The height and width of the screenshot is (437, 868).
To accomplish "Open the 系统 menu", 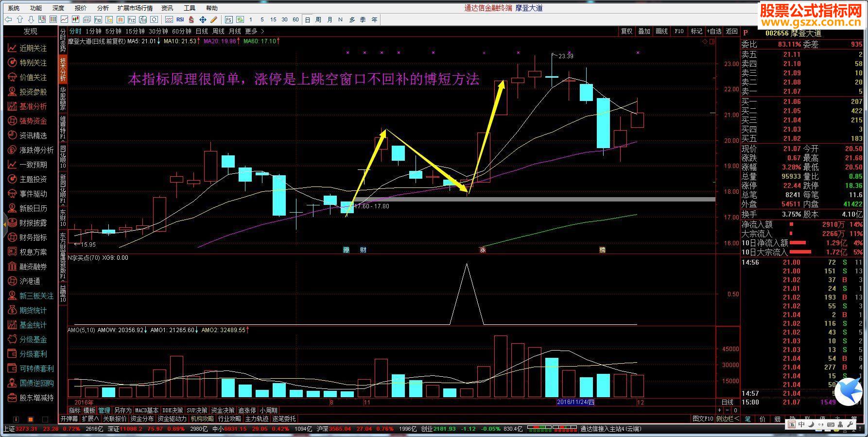I will [x=14, y=8].
